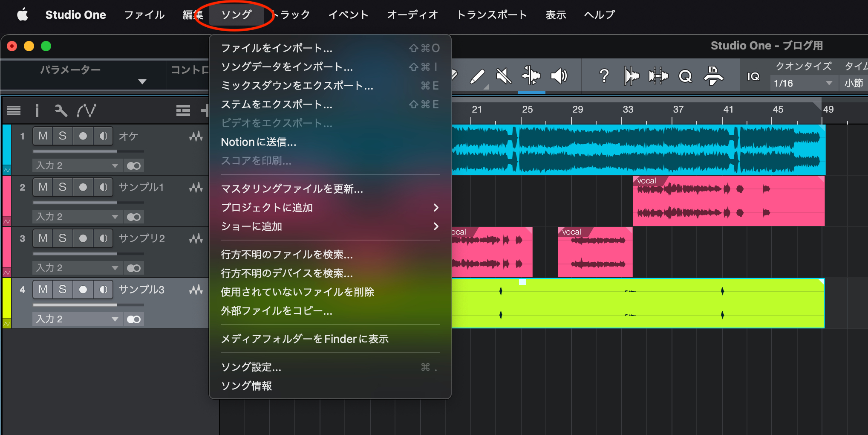Select the Listen tool speaker icon
The image size is (868, 435).
(559, 76)
